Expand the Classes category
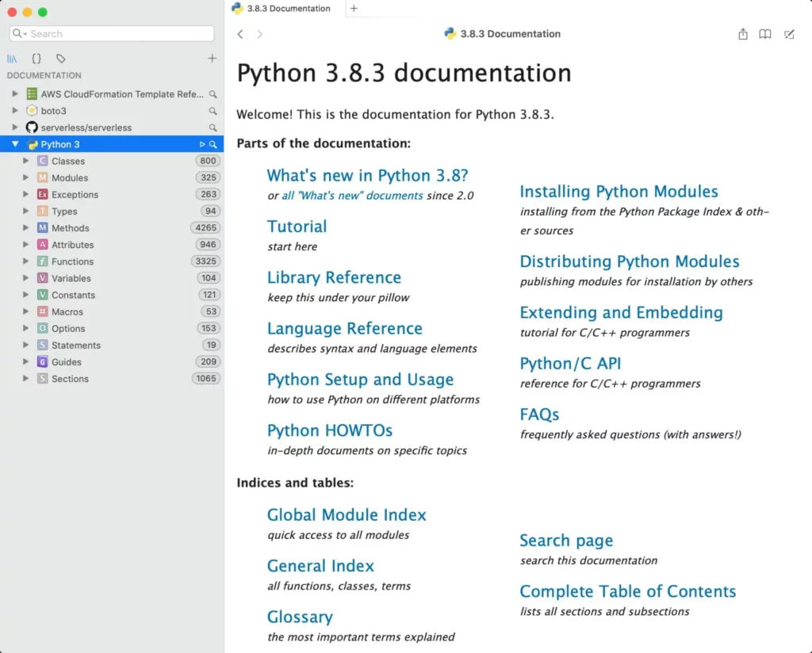 (26, 161)
